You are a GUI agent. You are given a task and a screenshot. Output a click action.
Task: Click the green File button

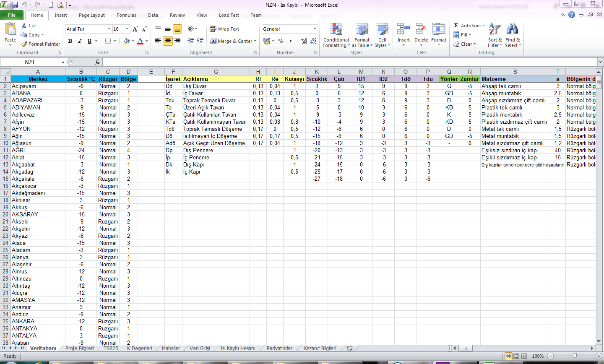[x=12, y=15]
